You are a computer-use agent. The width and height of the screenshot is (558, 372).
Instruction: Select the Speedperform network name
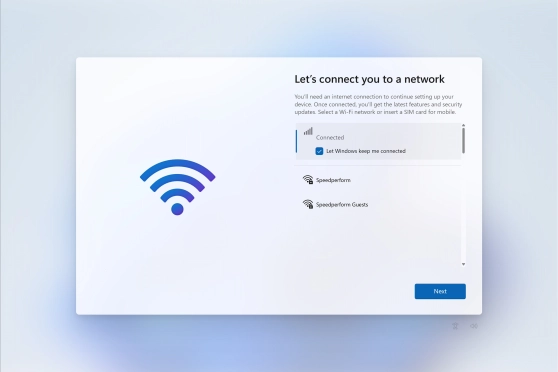(x=333, y=180)
